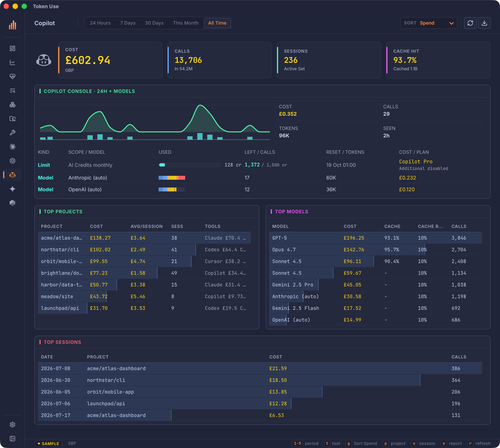Screen dimensions: 500x448
Task: Select the solid cube icon in sidebar
Action: tap(12, 203)
